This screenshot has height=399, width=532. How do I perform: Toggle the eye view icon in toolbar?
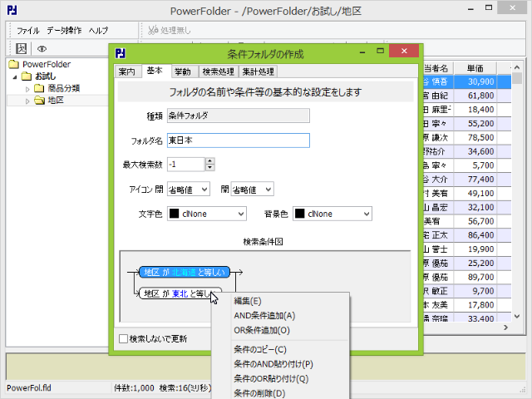(42, 49)
